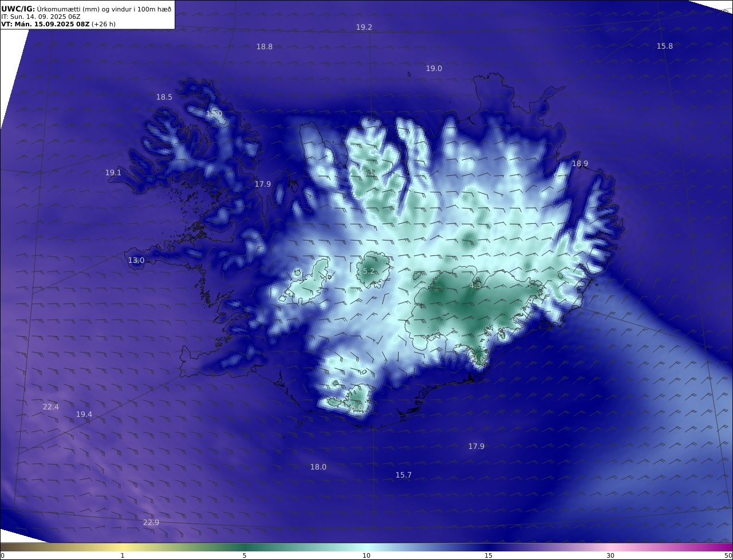Image resolution: width=733 pixels, height=560 pixels.
Task: Click the 5 tick on colour scale
Action: tap(245, 555)
